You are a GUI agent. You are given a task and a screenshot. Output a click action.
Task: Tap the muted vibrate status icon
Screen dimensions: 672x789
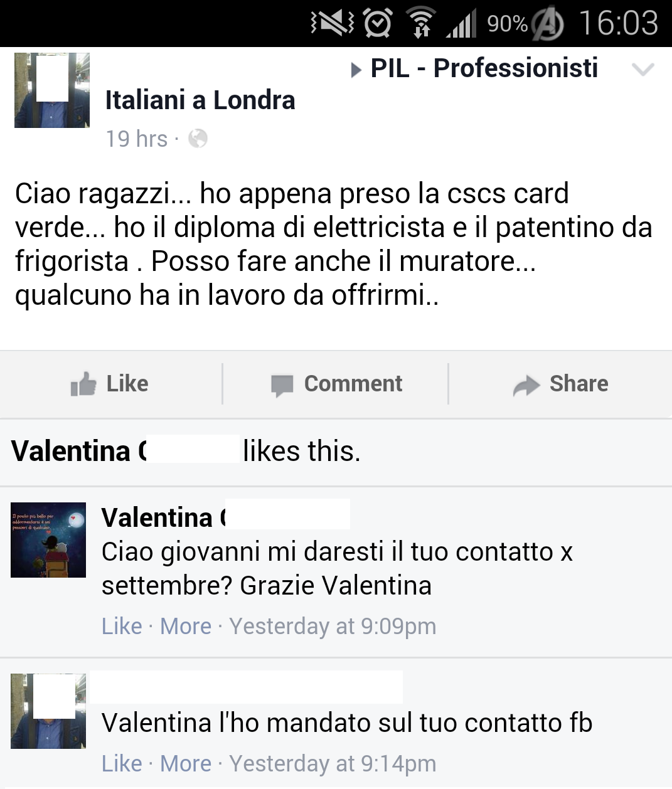point(333,23)
